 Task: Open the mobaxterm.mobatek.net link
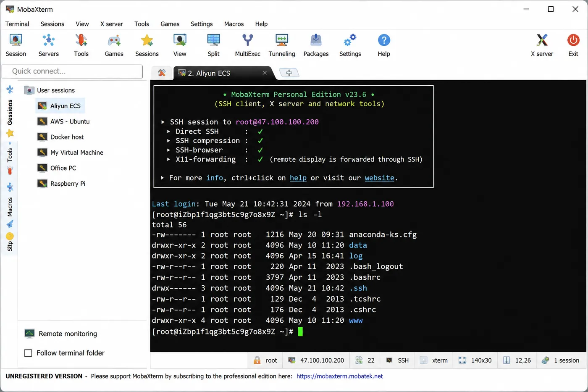[340, 376]
